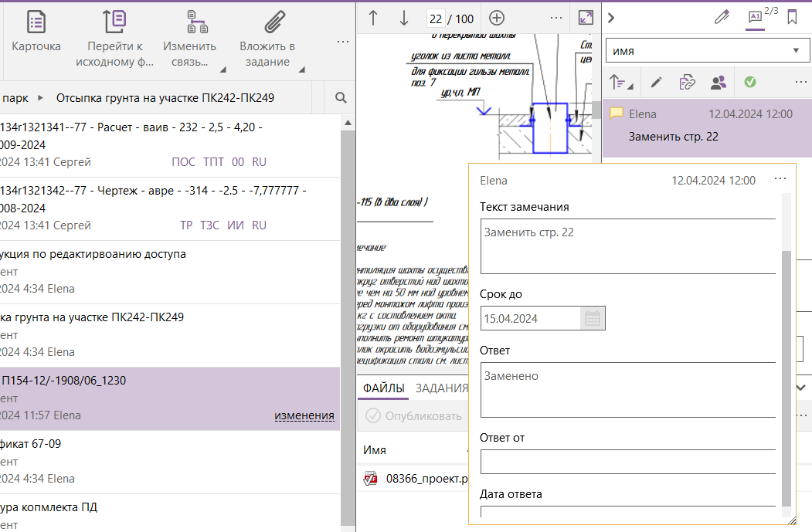Open the calendar picker for Срок до
Image resolution: width=812 pixels, height=532 pixels.
pyautogui.click(x=593, y=318)
